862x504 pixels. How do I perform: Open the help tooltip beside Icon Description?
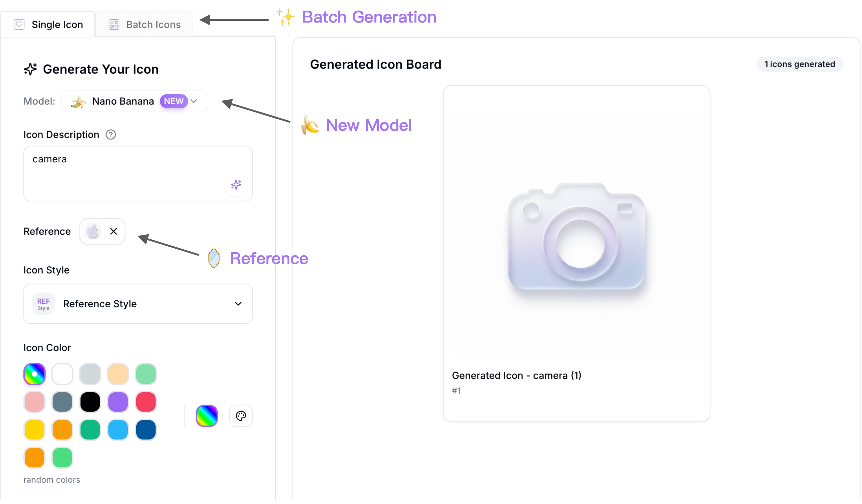110,134
